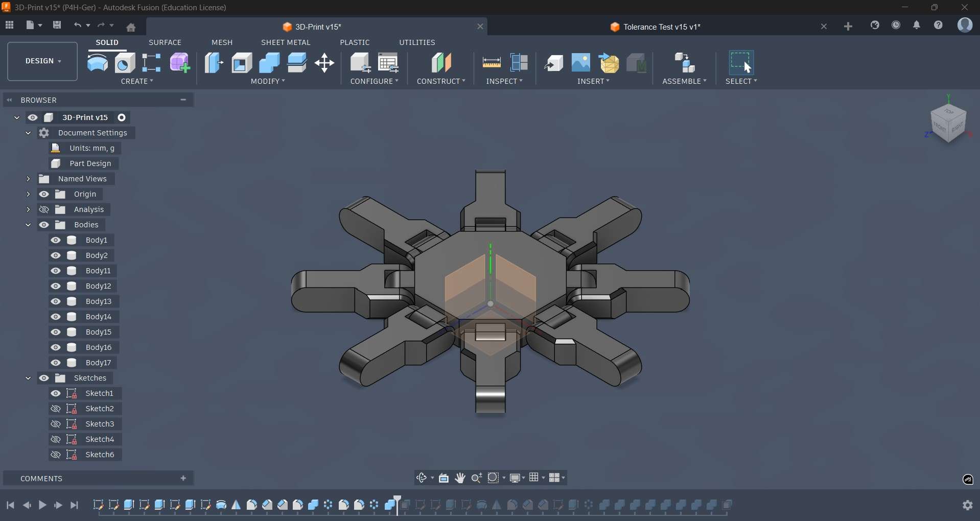Open the notifications bell
This screenshot has height=521, width=980.
pos(917,26)
